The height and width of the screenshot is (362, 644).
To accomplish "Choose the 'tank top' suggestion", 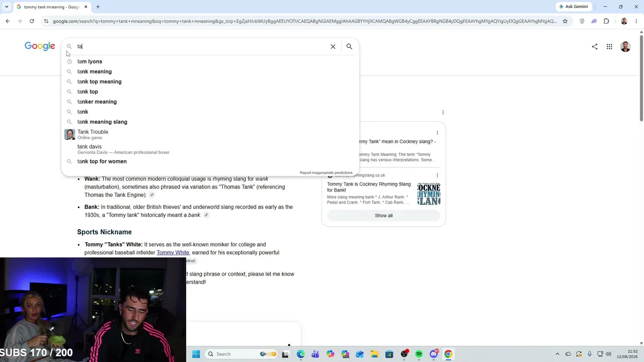I will pyautogui.click(x=210, y=92).
